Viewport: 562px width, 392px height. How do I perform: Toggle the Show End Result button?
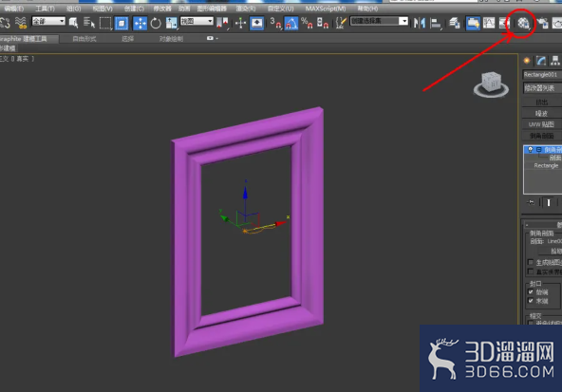[x=548, y=202]
